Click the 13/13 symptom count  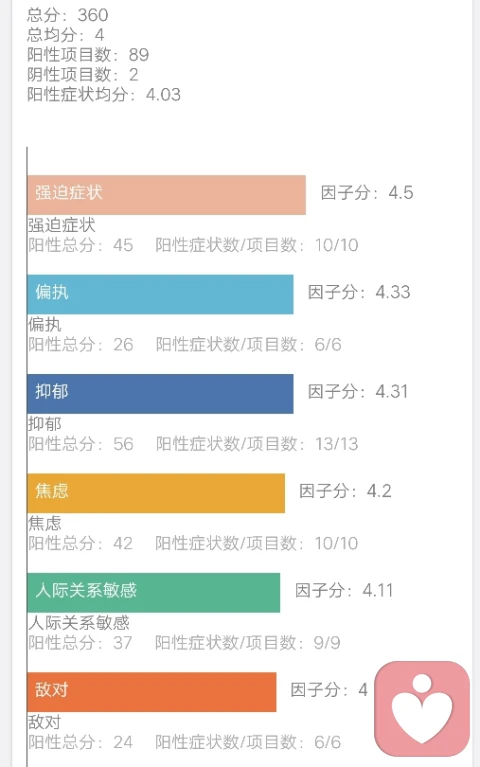click(x=337, y=444)
